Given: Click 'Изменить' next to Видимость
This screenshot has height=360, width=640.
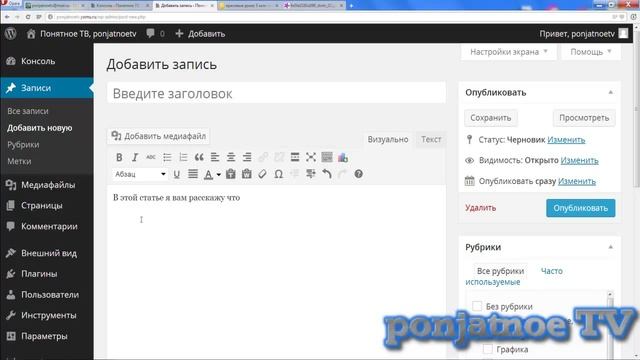Looking at the screenshot, I should 579,160.
